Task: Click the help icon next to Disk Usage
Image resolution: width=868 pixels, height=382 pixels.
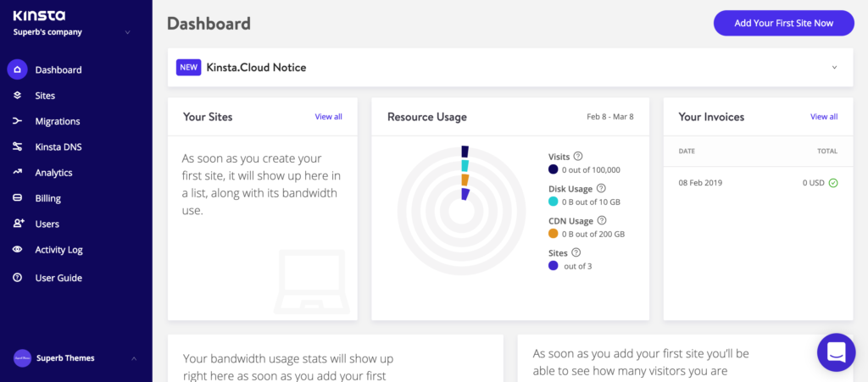Action: (x=601, y=188)
